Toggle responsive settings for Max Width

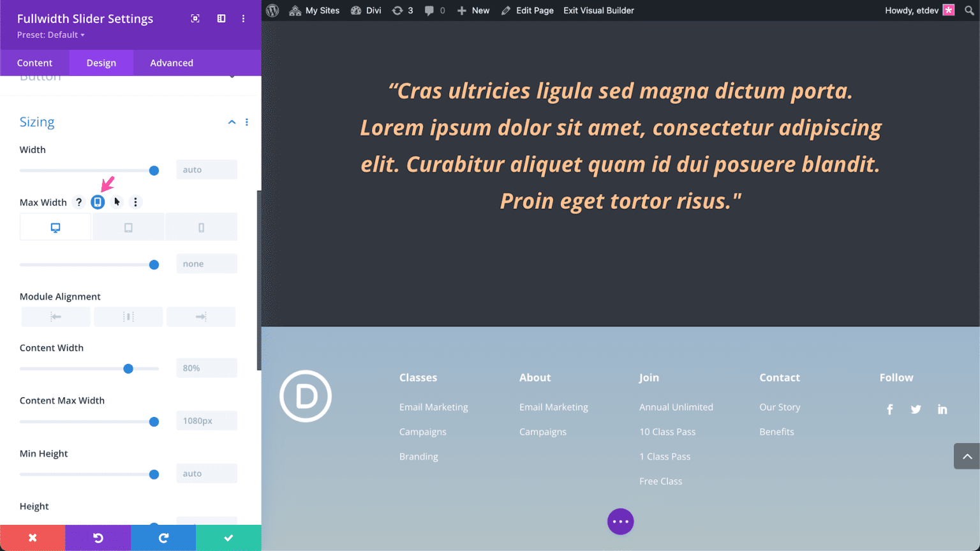tap(97, 202)
